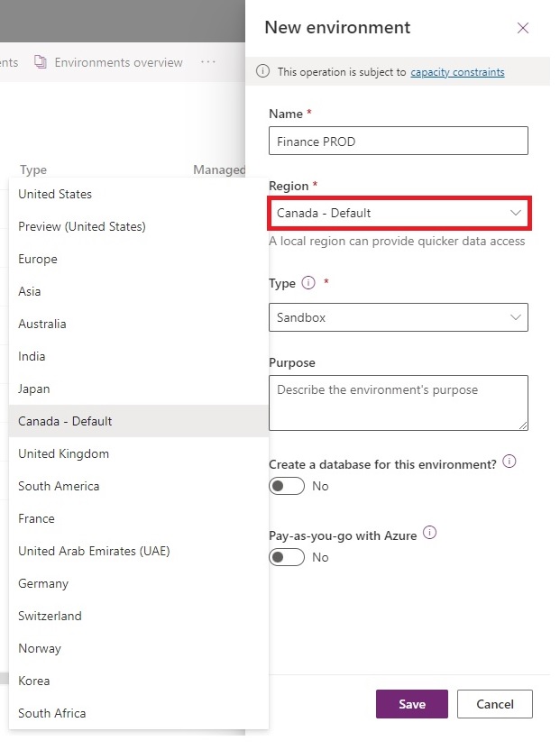The width and height of the screenshot is (560, 750).
Task: Open the Type Sandbox dropdown
Action: pos(399,317)
